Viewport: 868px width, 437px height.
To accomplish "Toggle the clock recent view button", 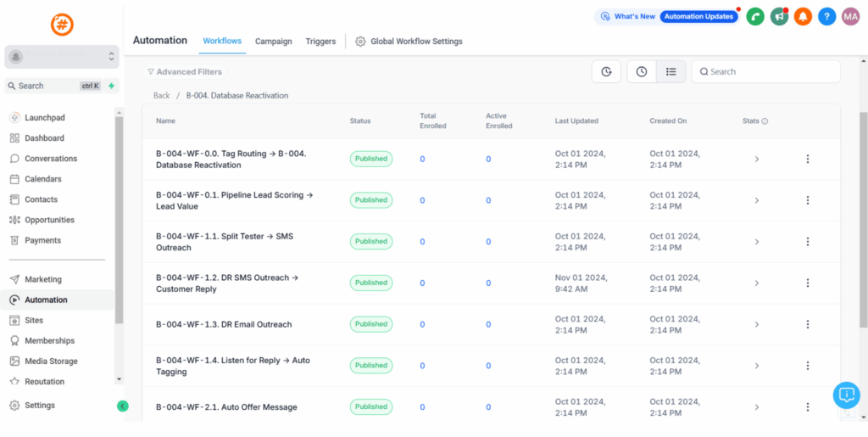I will 642,72.
